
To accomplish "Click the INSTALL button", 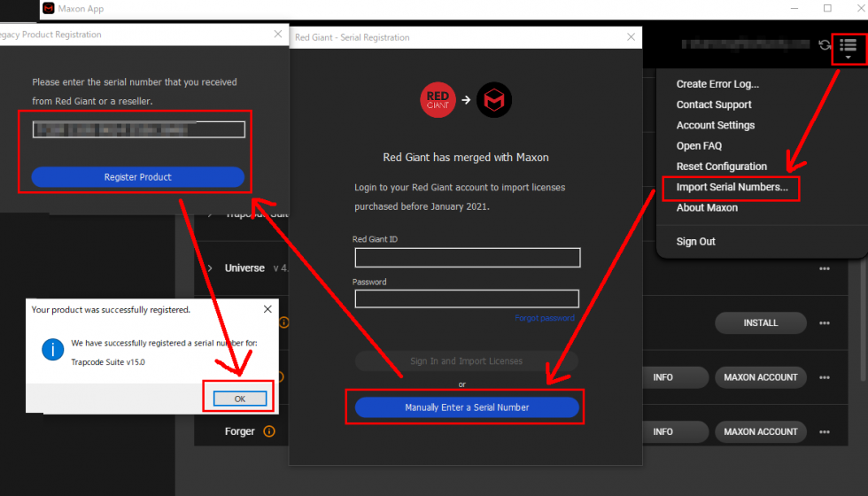I will pyautogui.click(x=761, y=322).
